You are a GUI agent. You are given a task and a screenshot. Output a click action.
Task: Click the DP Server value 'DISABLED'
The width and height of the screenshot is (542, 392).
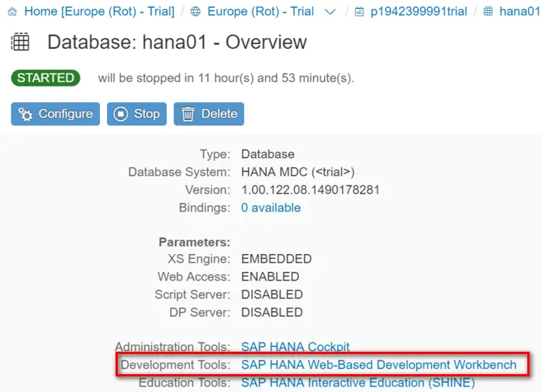272,312
